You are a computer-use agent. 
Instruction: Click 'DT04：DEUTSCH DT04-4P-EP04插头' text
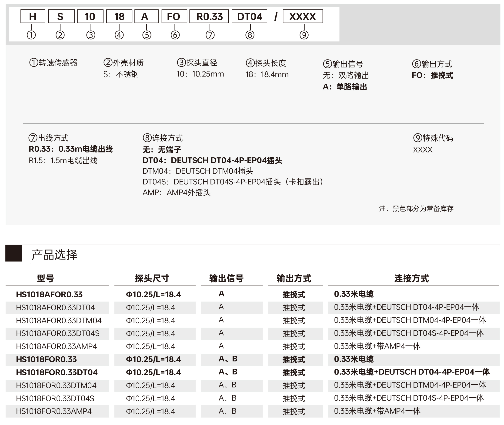(x=212, y=160)
